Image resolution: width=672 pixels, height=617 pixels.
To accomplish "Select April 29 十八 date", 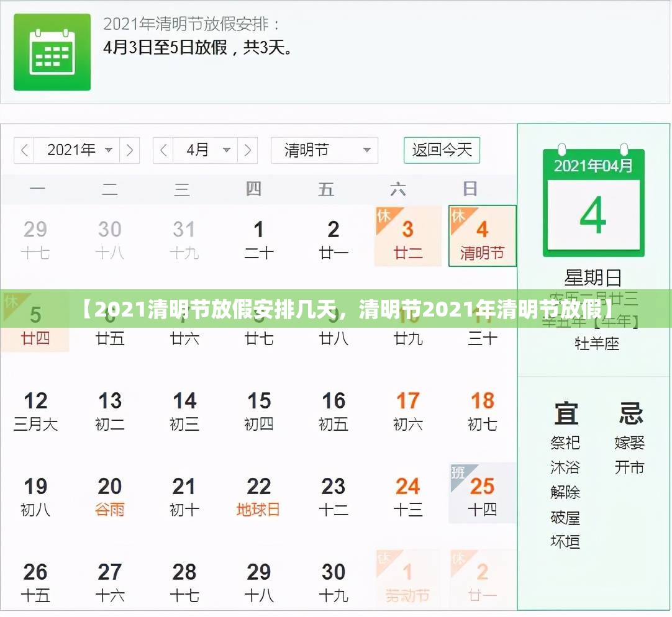I will (259, 583).
